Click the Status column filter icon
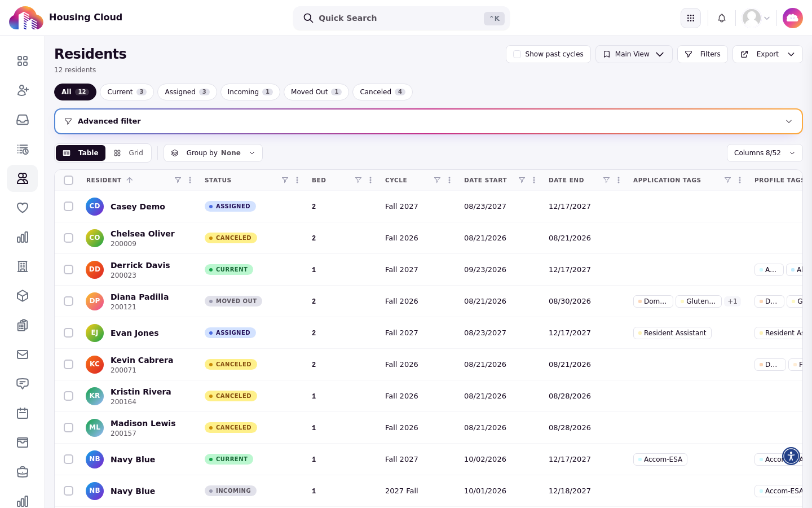812x508 pixels. tap(285, 180)
